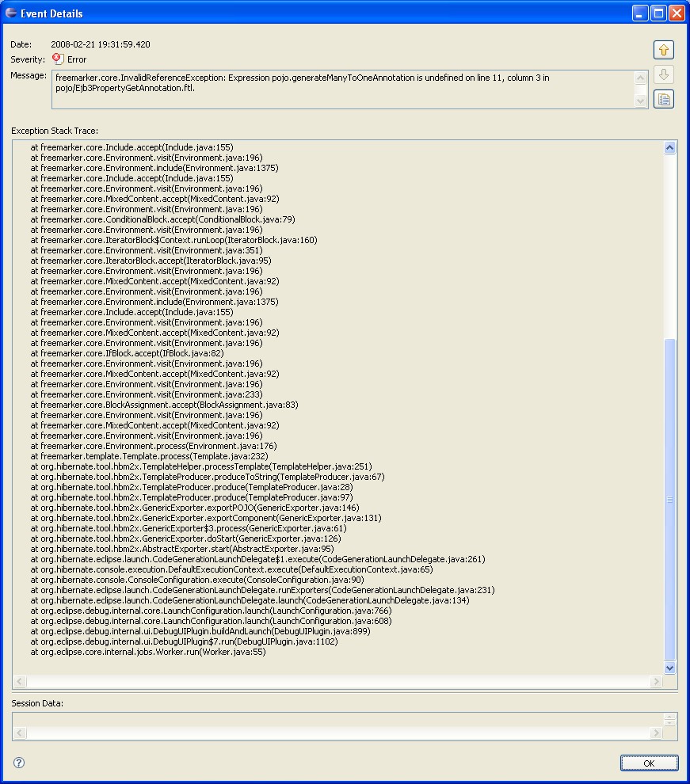Click Eclipse icon in Event Details title bar

tap(10, 13)
